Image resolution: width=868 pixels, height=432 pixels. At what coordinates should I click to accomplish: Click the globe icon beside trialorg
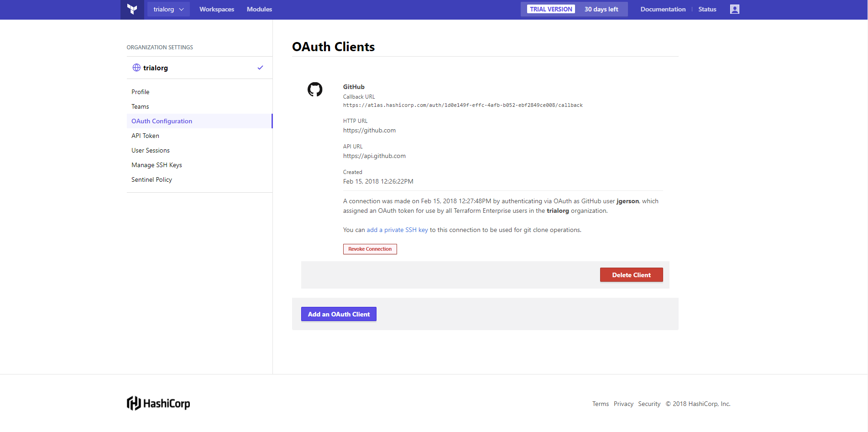coord(136,68)
